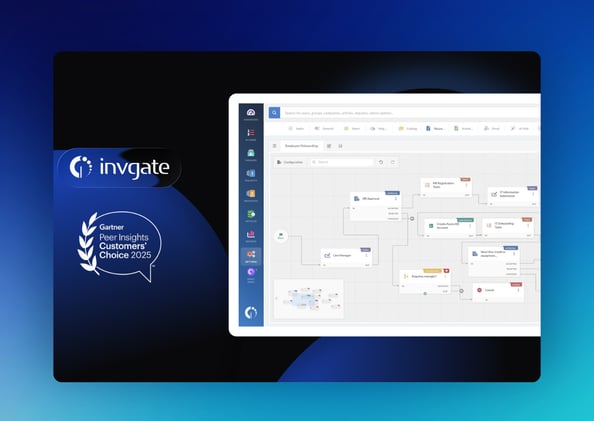594x421 pixels.
Task: Open the three-dot menu on Requires manager node
Action: 446,276
